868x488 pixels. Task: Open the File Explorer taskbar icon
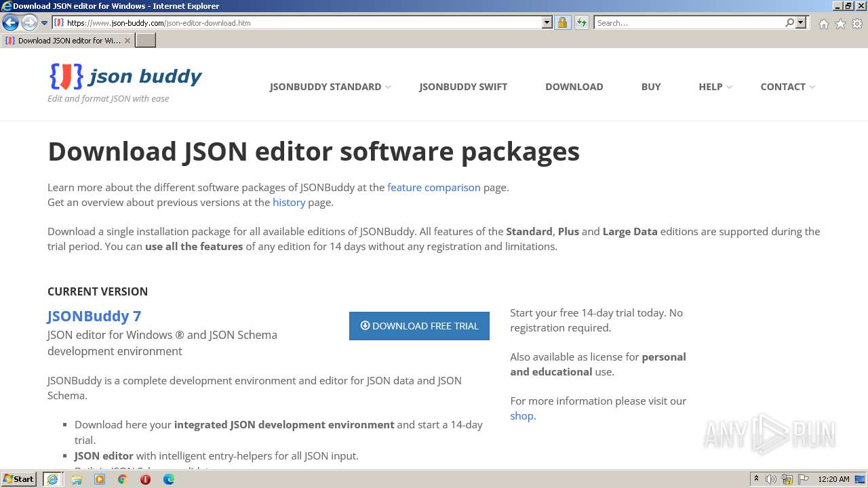coord(77,479)
